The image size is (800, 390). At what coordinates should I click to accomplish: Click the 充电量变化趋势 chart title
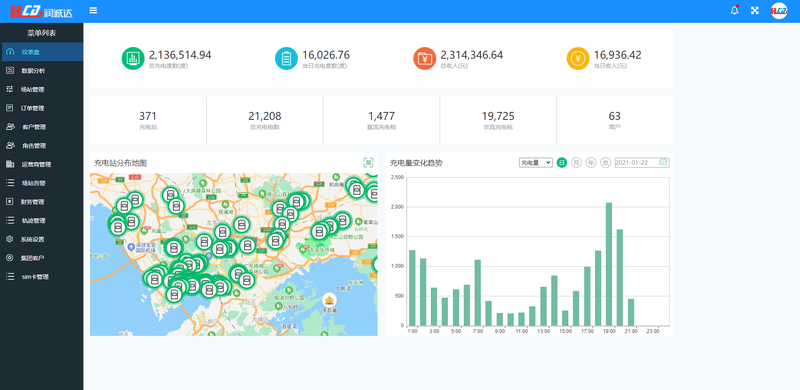point(416,163)
